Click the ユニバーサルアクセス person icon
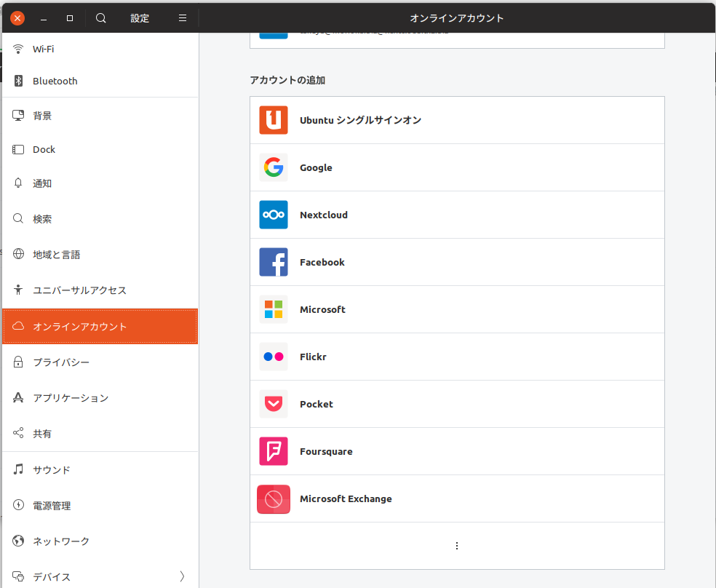This screenshot has width=716, height=588. (18, 290)
